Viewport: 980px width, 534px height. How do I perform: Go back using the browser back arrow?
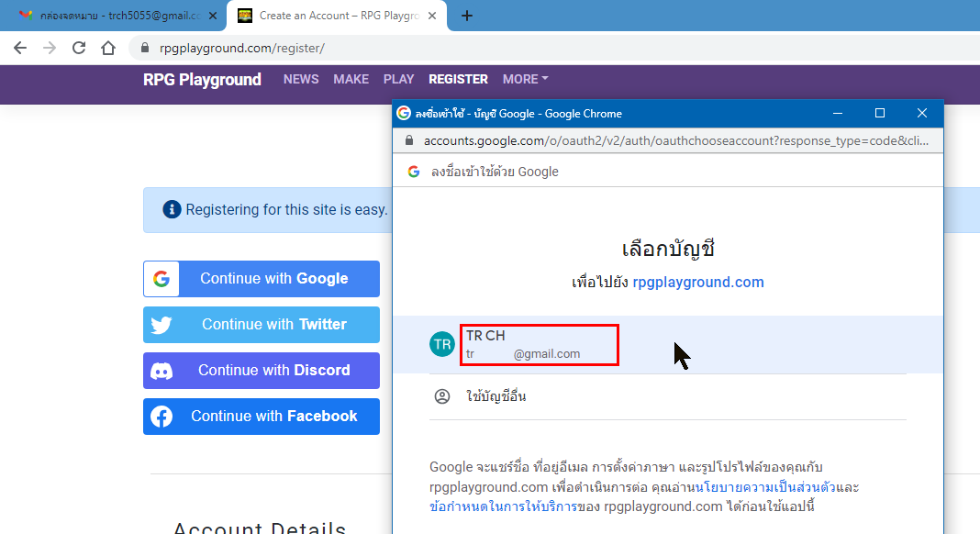(x=20, y=48)
